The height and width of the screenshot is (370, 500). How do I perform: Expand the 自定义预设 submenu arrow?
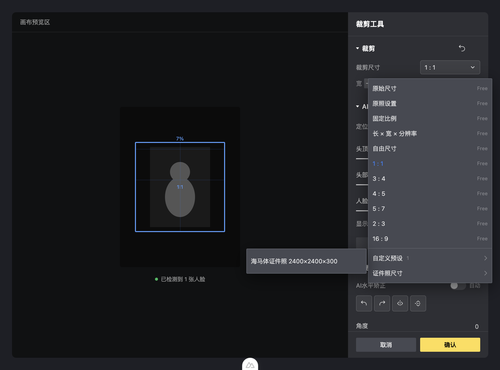(x=486, y=258)
